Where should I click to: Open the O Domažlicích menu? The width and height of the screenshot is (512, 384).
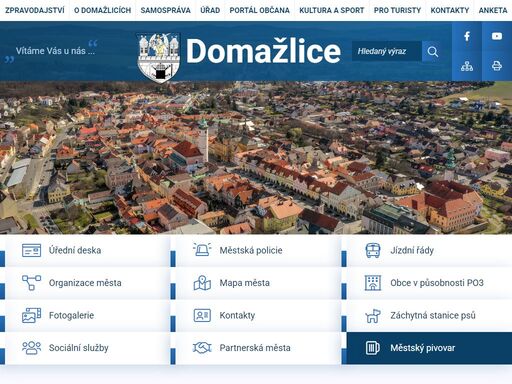[102, 10]
